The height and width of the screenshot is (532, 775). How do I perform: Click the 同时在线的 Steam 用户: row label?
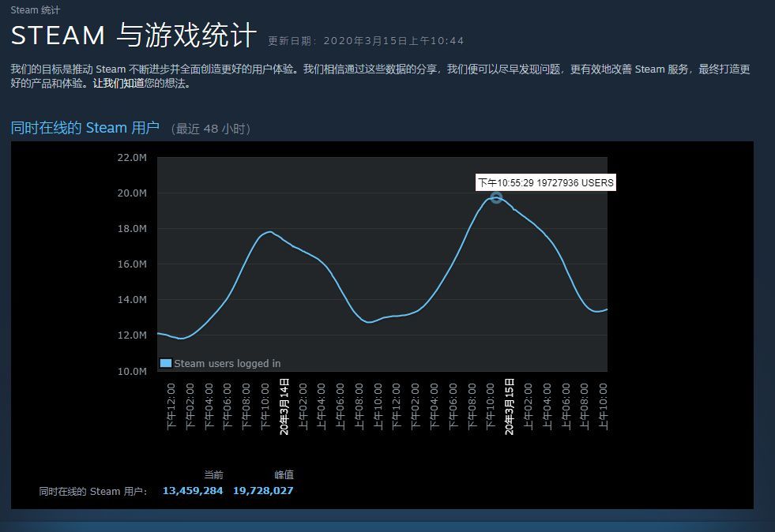pos(93,492)
